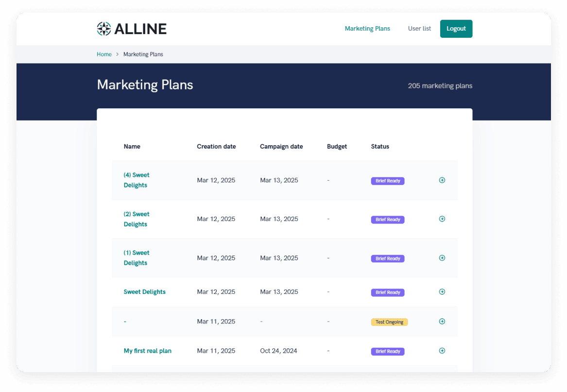Image resolution: width=567 pixels, height=392 pixels.
Task: Click Brief Ready badge of My first real plan
Action: tap(388, 352)
